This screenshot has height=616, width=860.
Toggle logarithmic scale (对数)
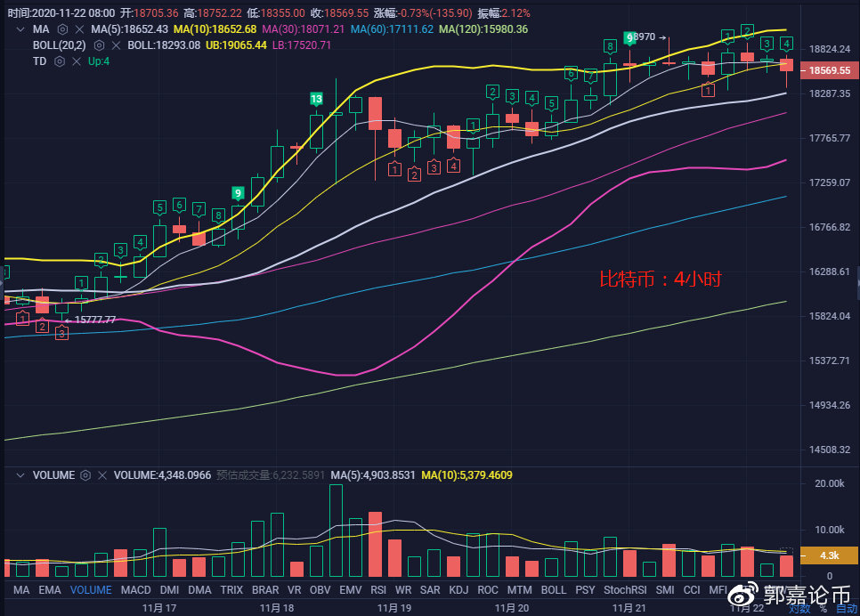[x=799, y=610]
